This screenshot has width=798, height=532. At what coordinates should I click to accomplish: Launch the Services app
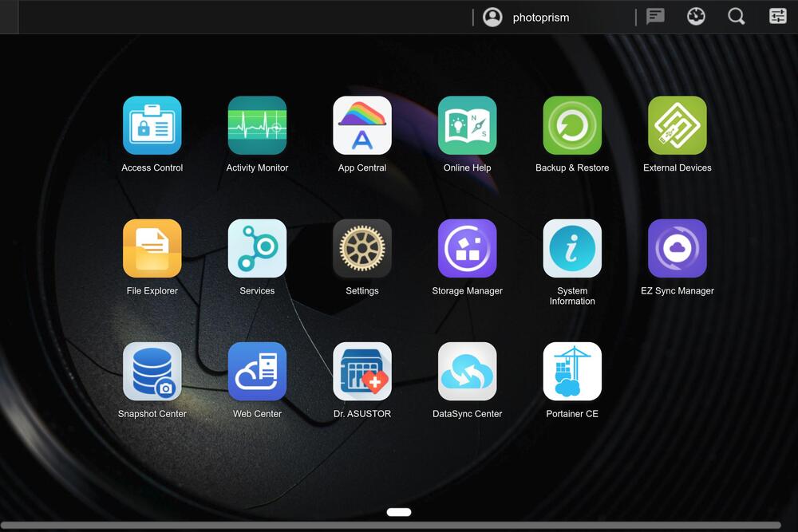click(x=257, y=248)
